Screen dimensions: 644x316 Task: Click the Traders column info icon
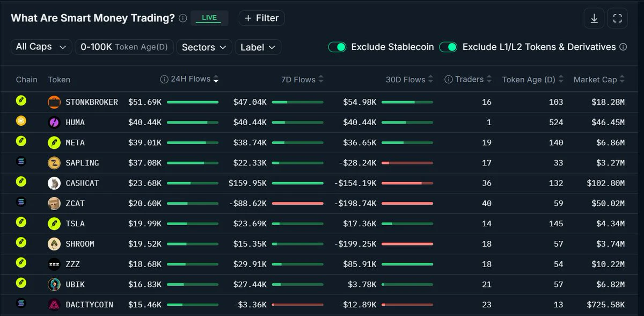click(x=449, y=80)
